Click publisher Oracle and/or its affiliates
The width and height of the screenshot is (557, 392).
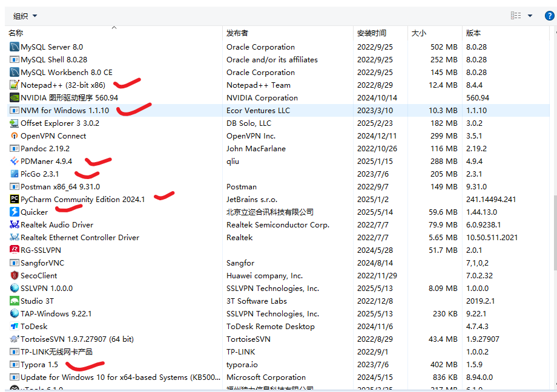coord(272,60)
